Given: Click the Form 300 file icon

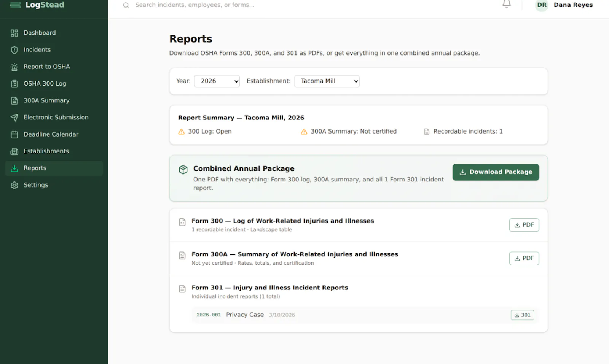Looking at the screenshot, I should (182, 222).
